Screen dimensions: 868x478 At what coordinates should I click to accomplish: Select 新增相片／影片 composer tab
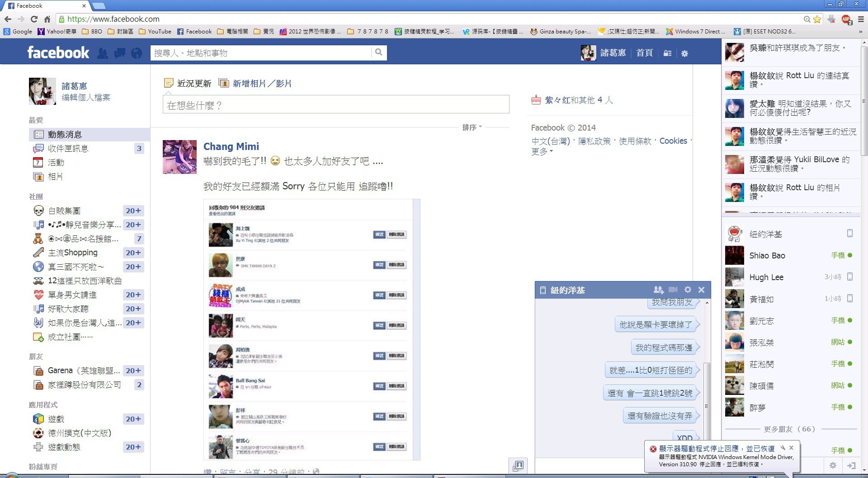255,83
